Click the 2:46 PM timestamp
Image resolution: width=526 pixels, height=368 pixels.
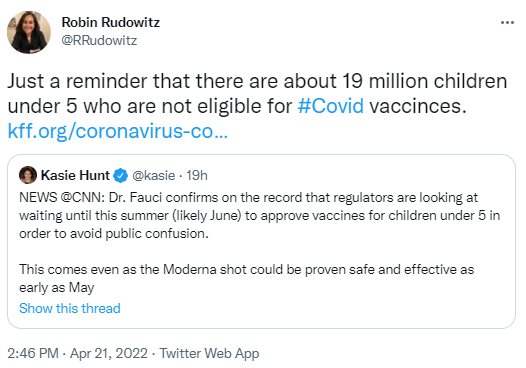point(33,353)
